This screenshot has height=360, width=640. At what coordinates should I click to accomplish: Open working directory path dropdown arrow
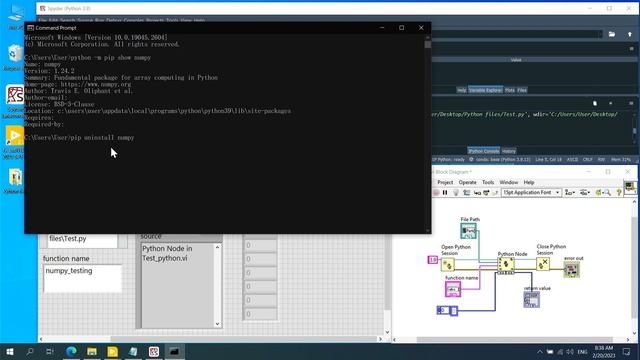pyautogui.click(x=600, y=34)
